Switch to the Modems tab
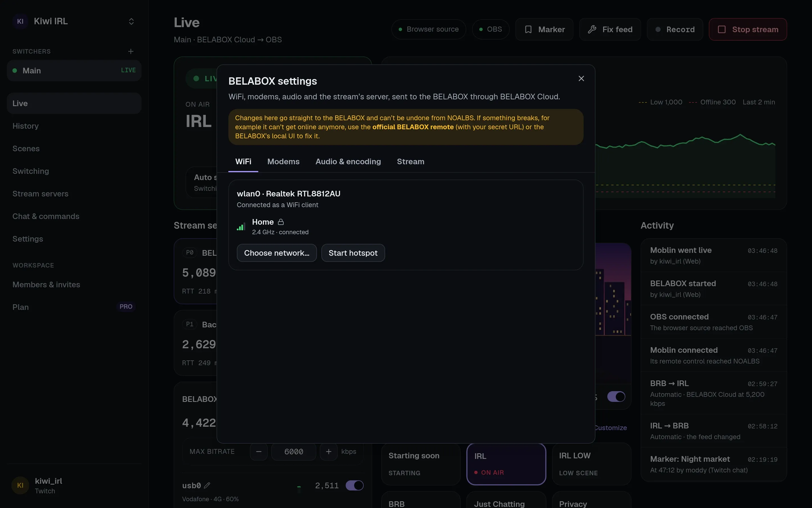The image size is (812, 508). point(283,162)
